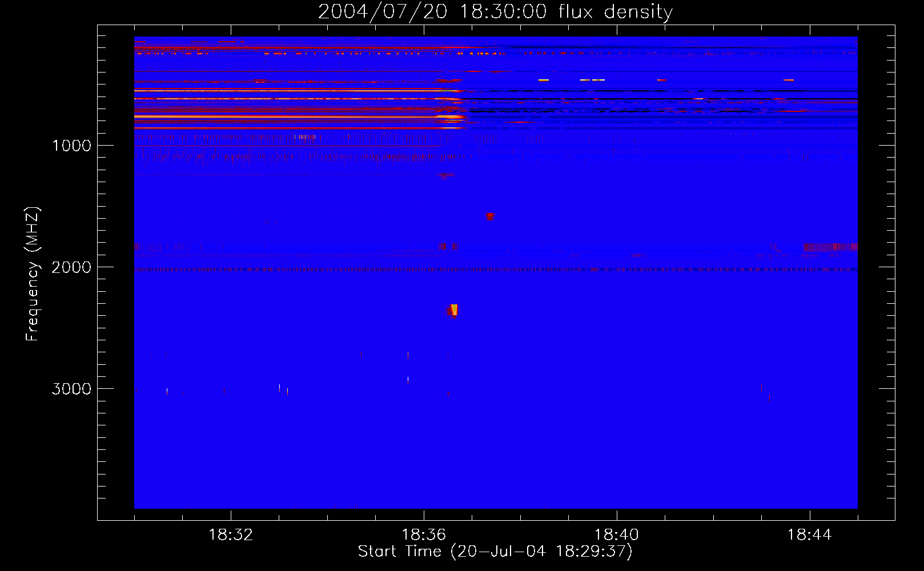Click the red burst spot near 1600 MHz

[489, 216]
